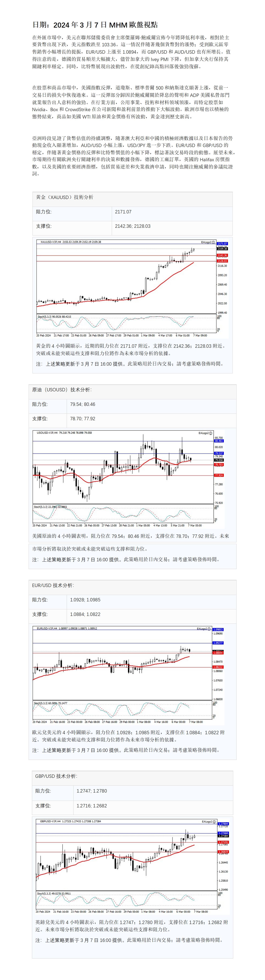
Task: Select the oil resistance values '79.54; 80.46'
Action: coord(82,404)
